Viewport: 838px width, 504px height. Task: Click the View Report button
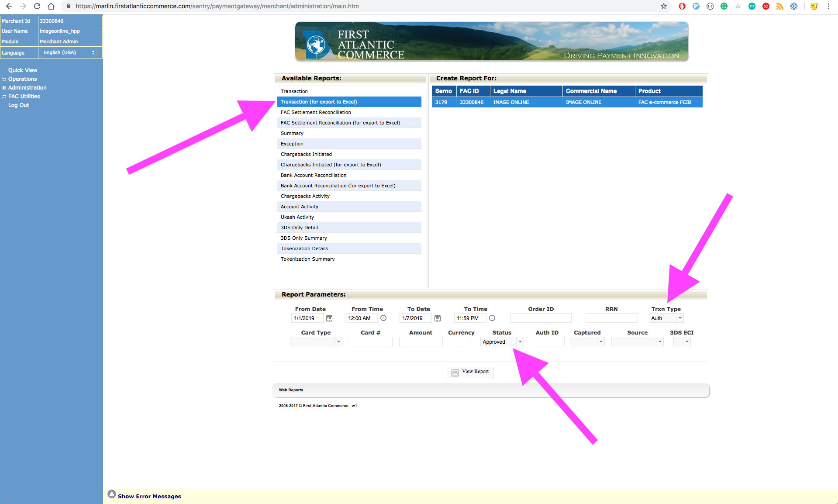click(470, 372)
